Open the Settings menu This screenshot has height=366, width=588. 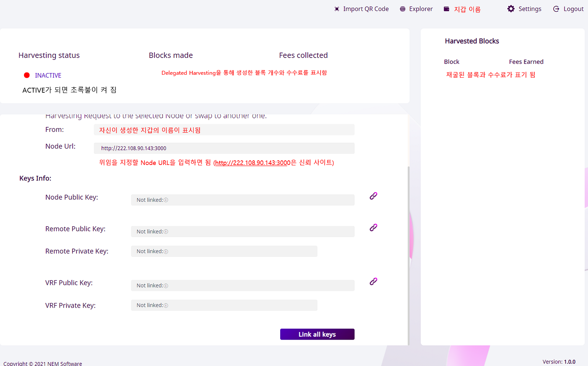524,9
